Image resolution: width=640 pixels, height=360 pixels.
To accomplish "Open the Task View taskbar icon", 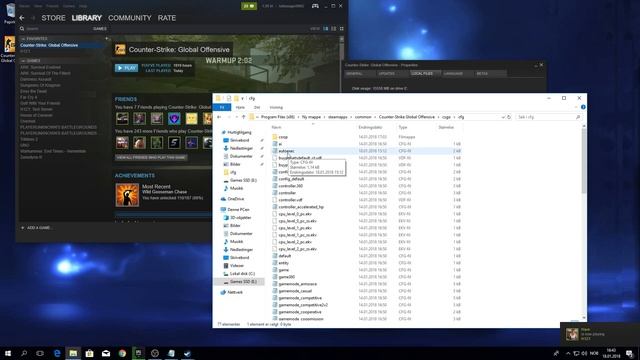I will coord(40,353).
